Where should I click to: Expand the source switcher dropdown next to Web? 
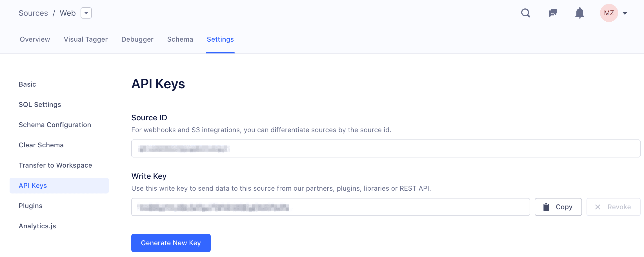click(x=86, y=13)
